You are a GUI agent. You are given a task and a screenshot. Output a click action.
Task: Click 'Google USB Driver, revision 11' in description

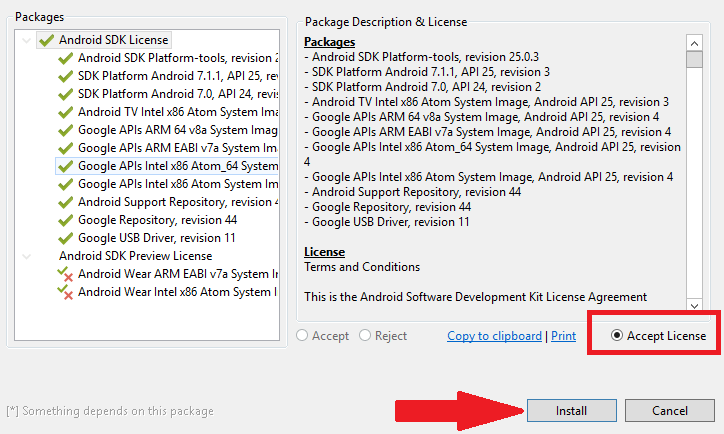click(x=391, y=222)
